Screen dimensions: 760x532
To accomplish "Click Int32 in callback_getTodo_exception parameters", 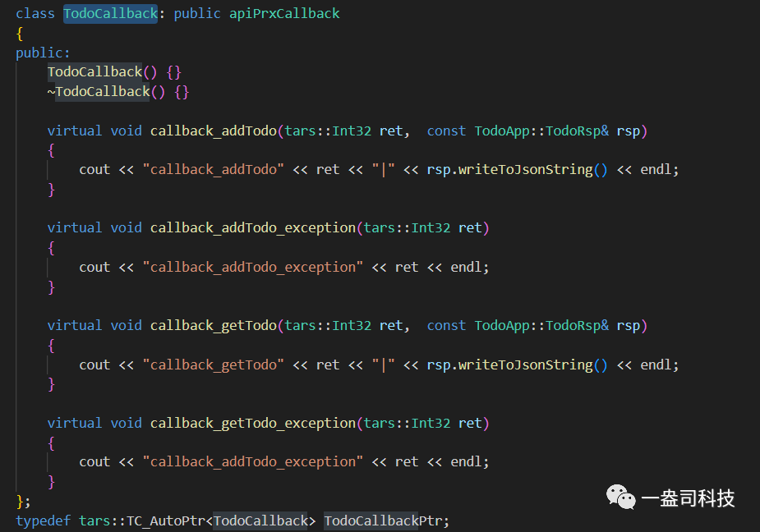I will (x=431, y=423).
